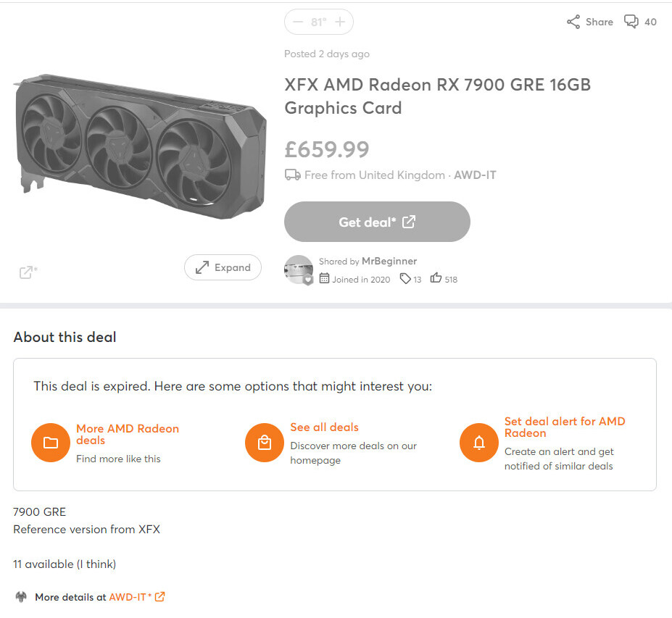Click the thumbs-up icon showing 518
Screen dimensions: 672x618
point(436,278)
